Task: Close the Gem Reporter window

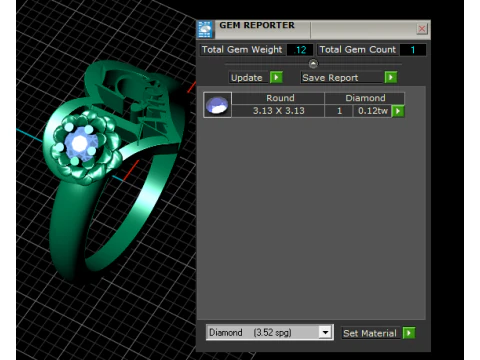Action: click(x=422, y=29)
